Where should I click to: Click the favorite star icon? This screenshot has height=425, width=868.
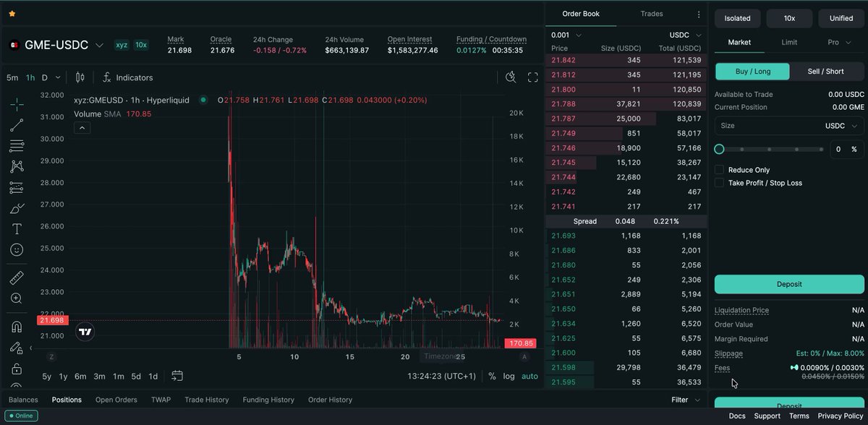point(12,14)
